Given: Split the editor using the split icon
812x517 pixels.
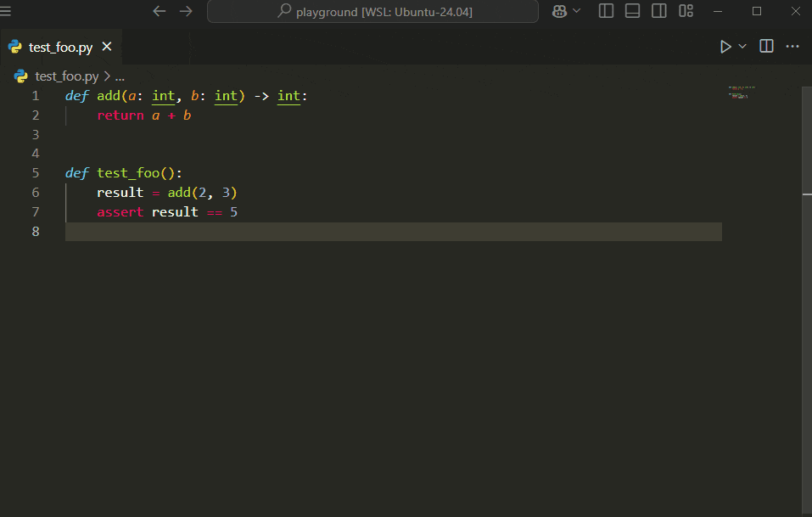Looking at the screenshot, I should 765,46.
